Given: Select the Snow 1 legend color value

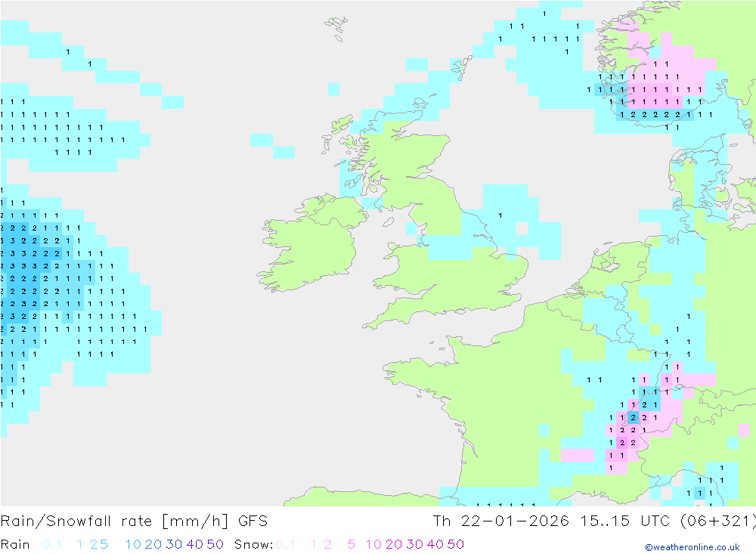Looking at the screenshot, I should [x=314, y=544].
